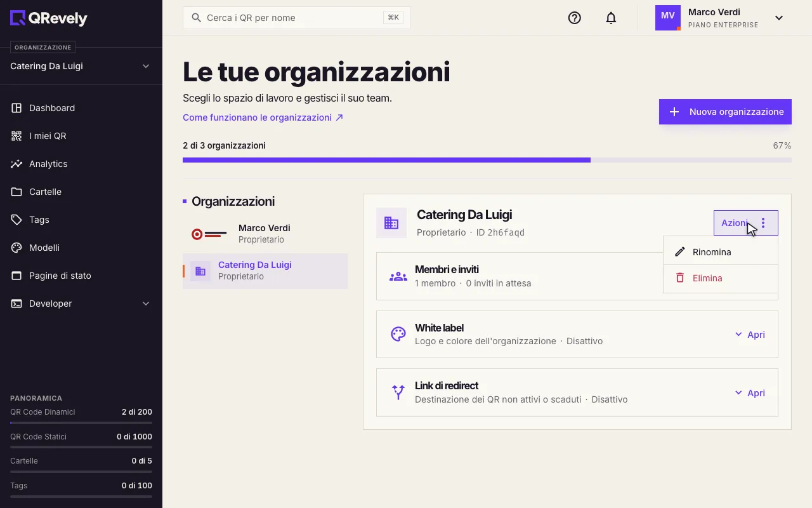Click the QR Code Statici usage bar
812x508 pixels.
coord(81,447)
